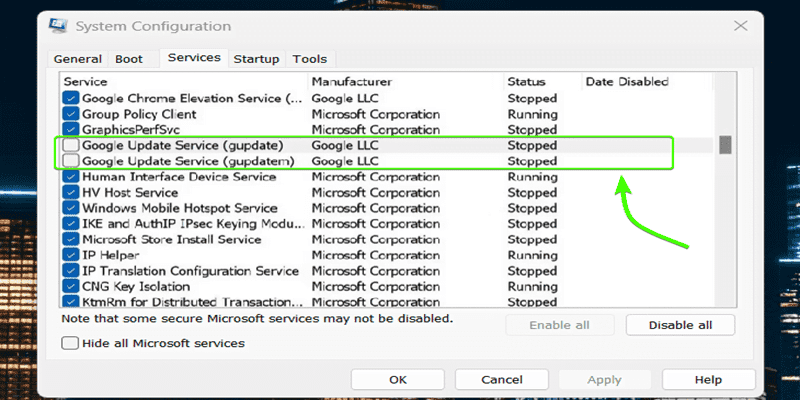This screenshot has width=800, height=400.
Task: Enable Google Update Service (gupdate) checkbox
Action: 70,145
